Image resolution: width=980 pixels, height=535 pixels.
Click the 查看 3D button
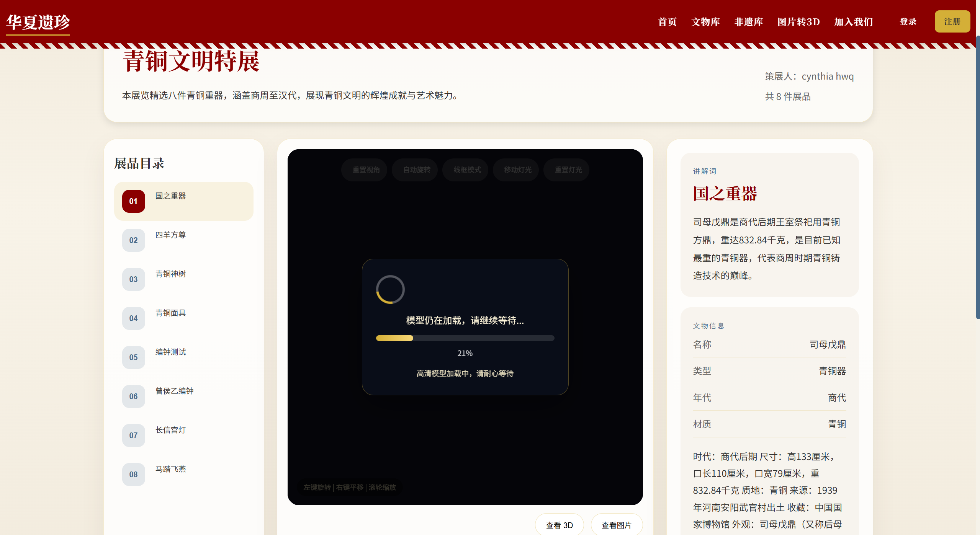[x=559, y=525]
